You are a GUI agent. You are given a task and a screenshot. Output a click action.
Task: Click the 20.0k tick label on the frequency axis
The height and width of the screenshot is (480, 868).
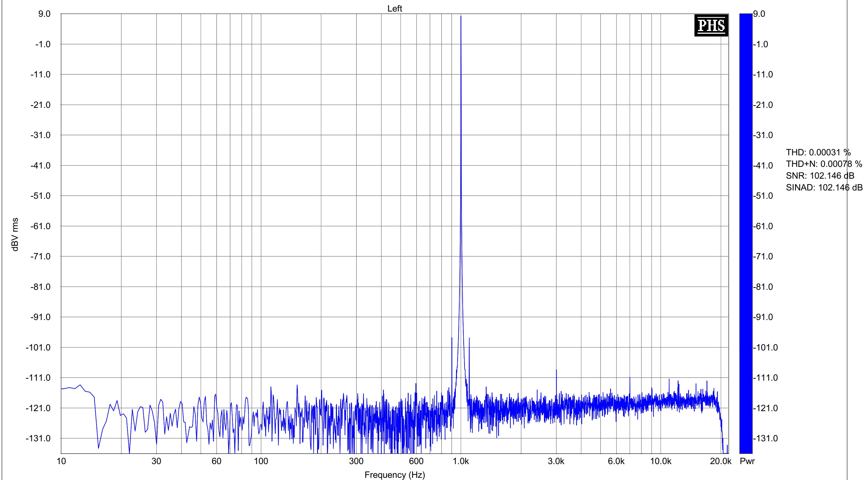tap(721, 461)
